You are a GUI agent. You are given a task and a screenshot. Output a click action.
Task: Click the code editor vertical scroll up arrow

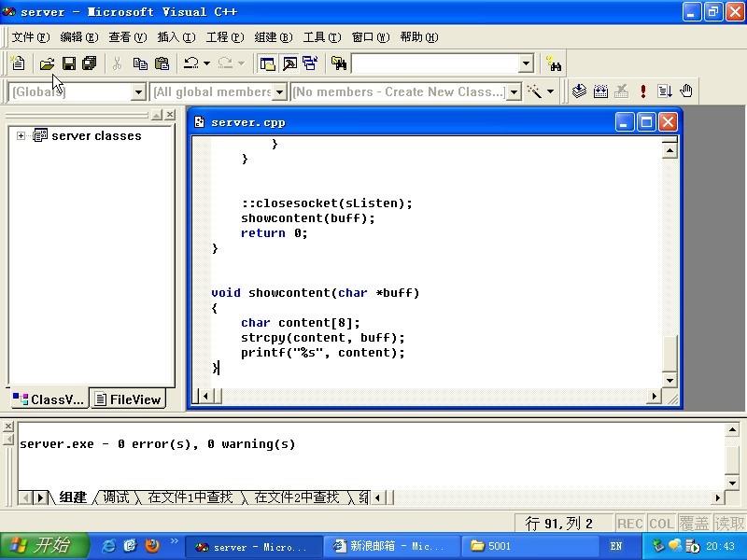[669, 151]
